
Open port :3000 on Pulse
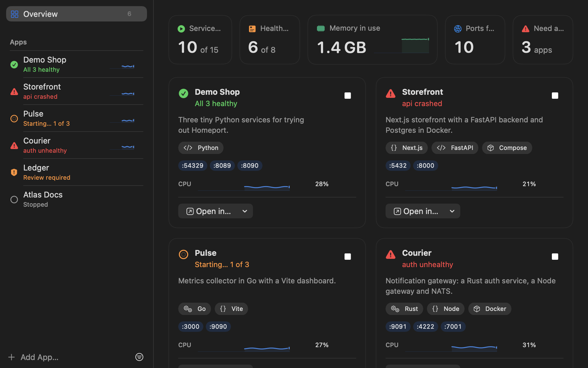pos(190,327)
